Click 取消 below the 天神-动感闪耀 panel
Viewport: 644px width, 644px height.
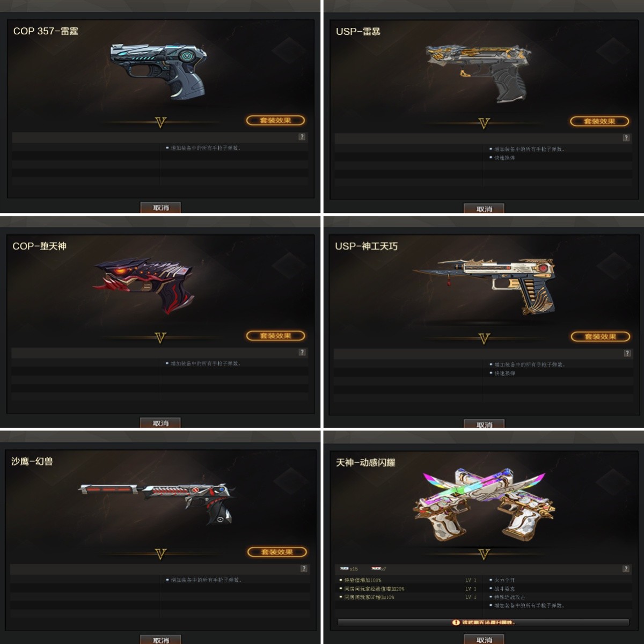click(484, 640)
